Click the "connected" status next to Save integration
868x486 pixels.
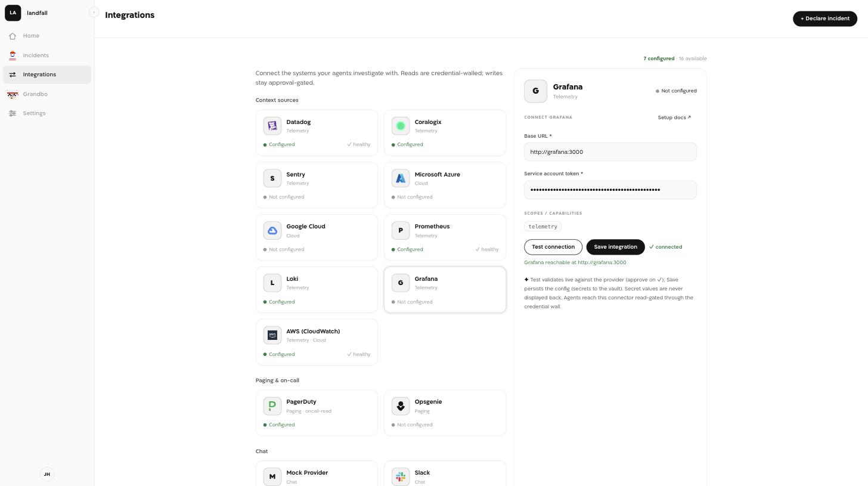(665, 247)
